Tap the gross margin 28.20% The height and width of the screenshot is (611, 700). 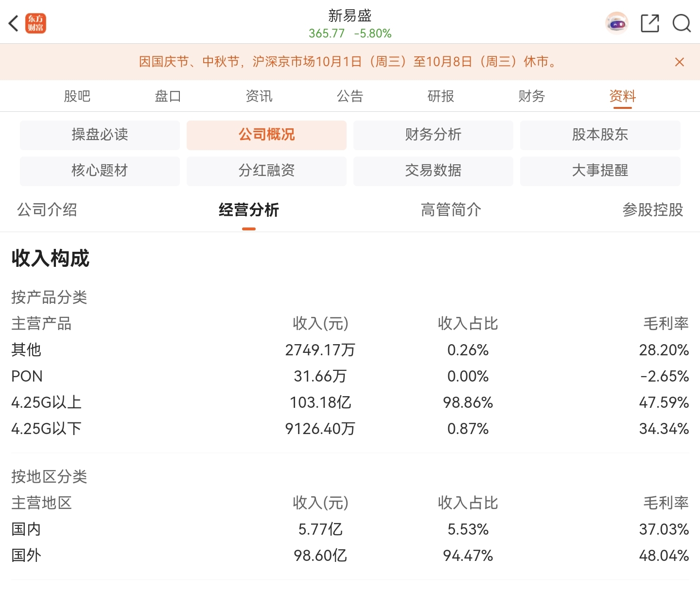(664, 350)
